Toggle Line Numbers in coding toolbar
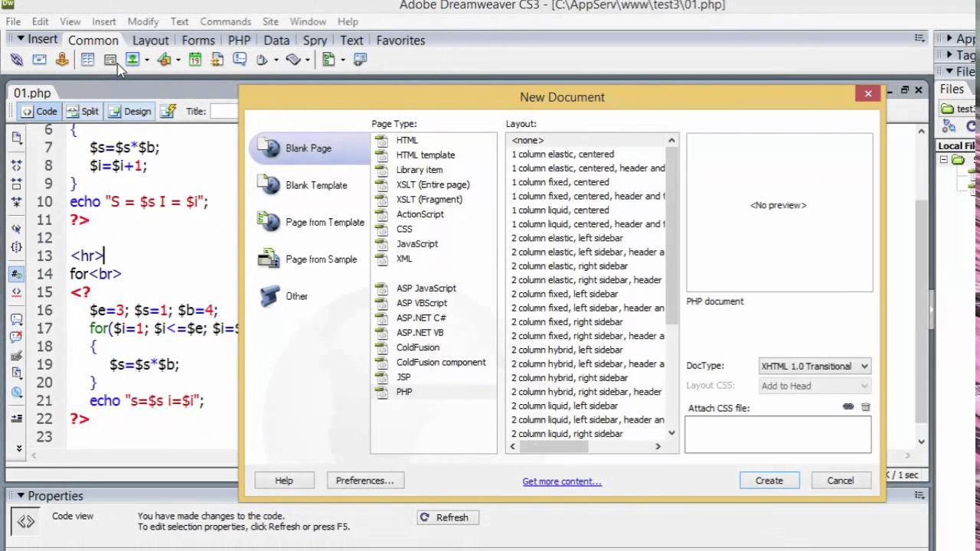 coord(17,273)
